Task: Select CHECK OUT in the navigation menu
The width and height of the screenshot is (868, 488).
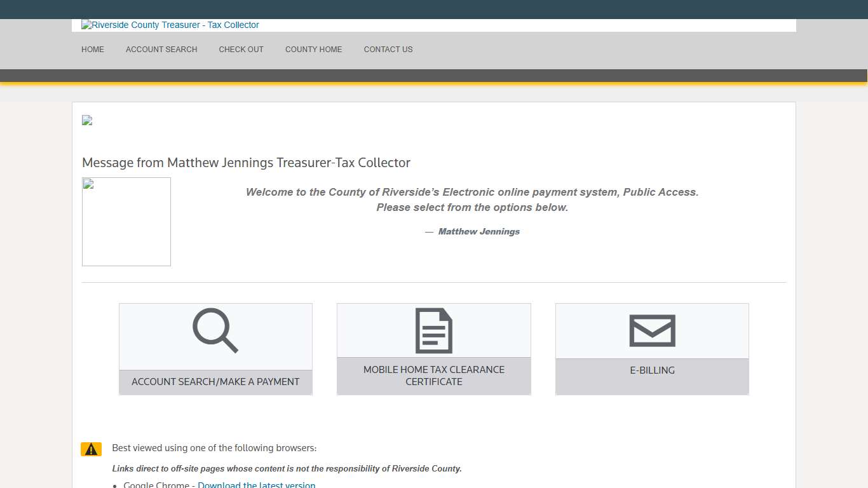Action: (241, 50)
